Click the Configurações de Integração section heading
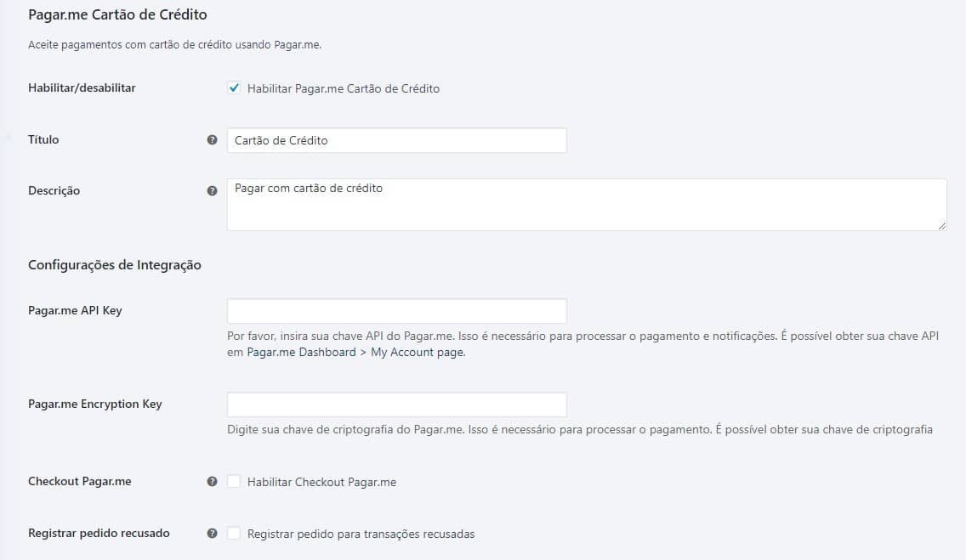 point(115,265)
